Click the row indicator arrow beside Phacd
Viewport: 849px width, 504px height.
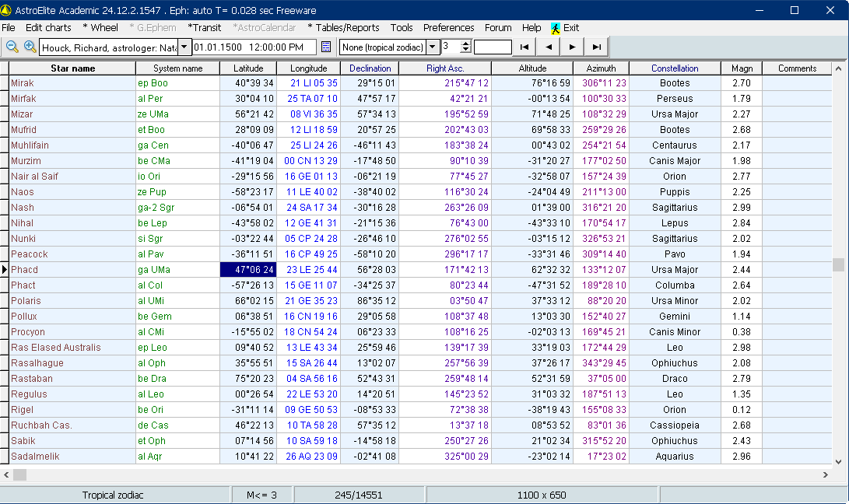click(5, 270)
